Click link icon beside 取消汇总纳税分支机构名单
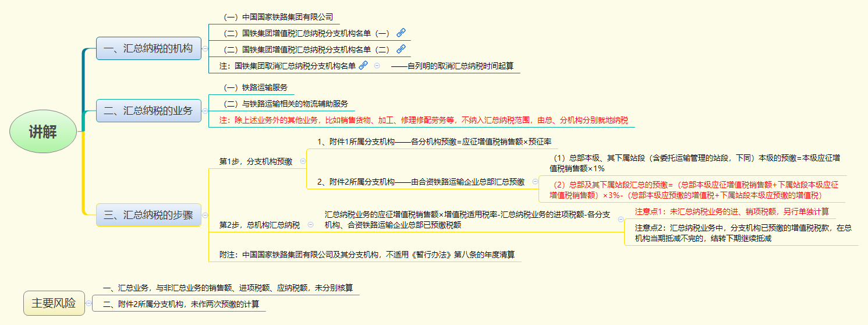 (x=363, y=66)
